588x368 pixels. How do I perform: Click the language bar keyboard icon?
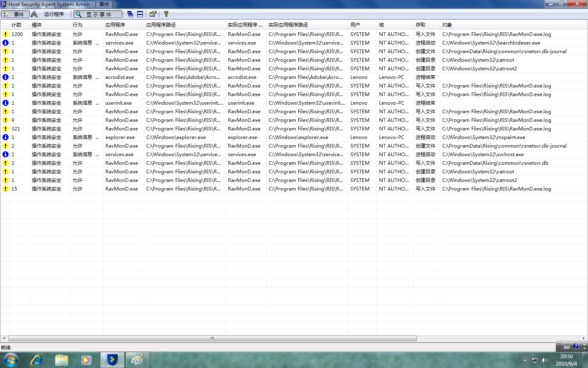coord(567,347)
